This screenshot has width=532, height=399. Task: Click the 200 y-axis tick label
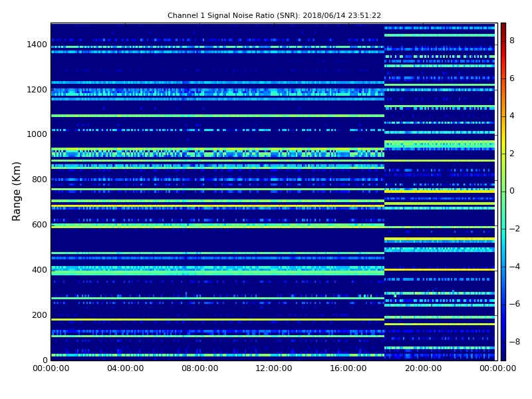(x=39, y=315)
